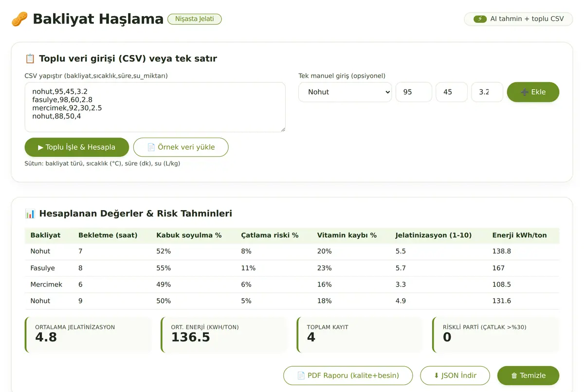This screenshot has width=584, height=392.
Task: Click the peel rate value 49% for Mercimek
Action: pyautogui.click(x=164, y=285)
